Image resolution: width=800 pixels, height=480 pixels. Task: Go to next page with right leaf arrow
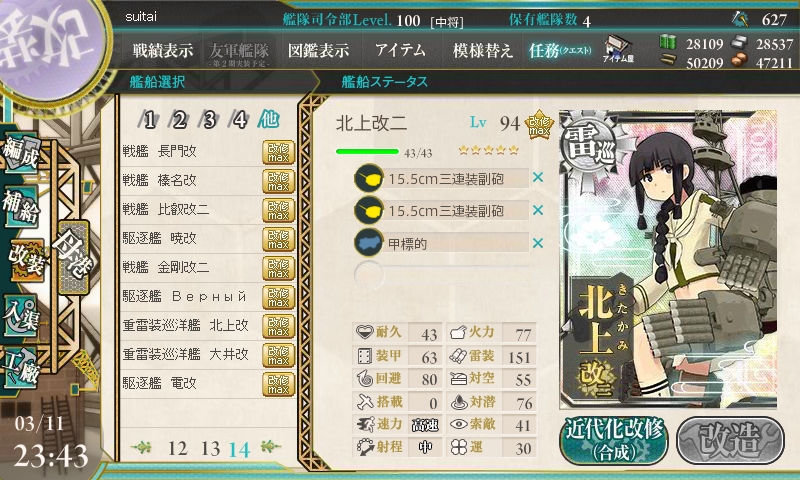click(x=271, y=447)
